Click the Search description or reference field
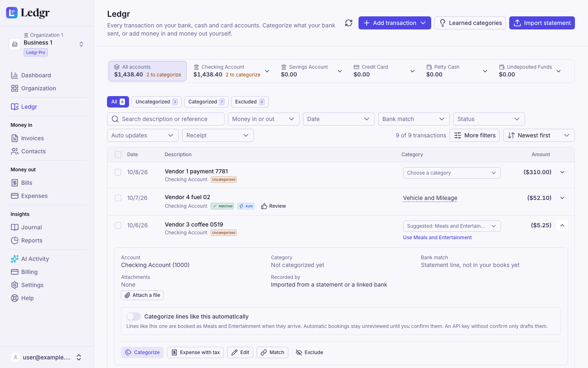 coord(166,119)
